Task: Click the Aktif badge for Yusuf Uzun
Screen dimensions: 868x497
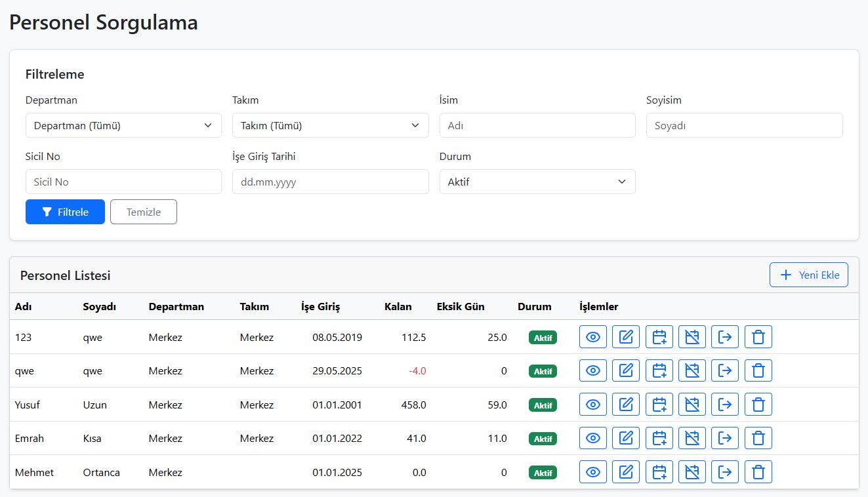Action: coord(543,405)
